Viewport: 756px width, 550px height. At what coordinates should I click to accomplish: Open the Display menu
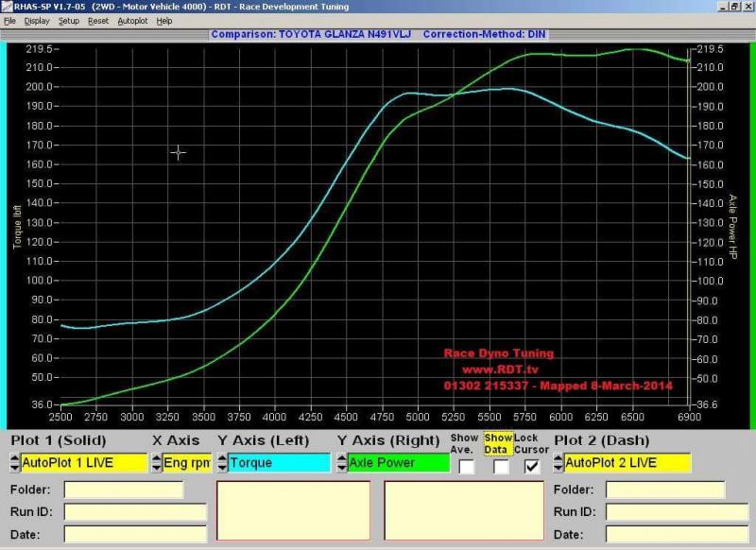[37, 21]
